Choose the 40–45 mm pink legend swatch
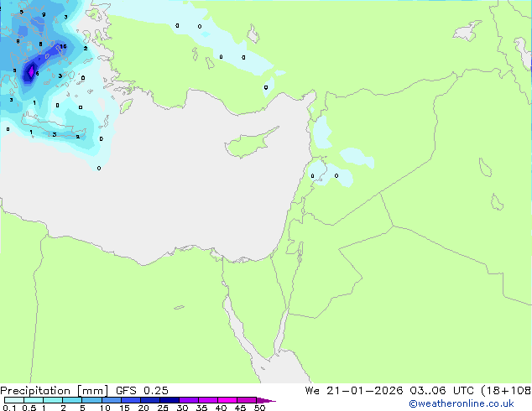The image size is (532, 411). (x=227, y=400)
